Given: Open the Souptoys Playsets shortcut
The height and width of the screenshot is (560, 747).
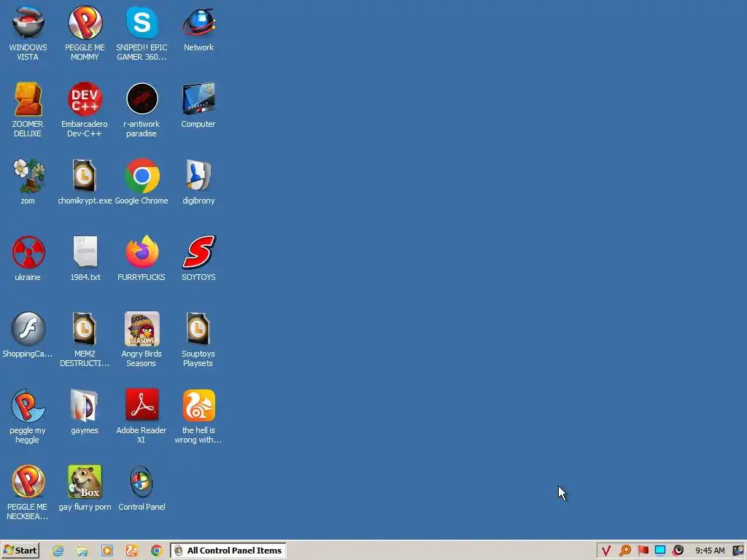Looking at the screenshot, I should (x=198, y=340).
